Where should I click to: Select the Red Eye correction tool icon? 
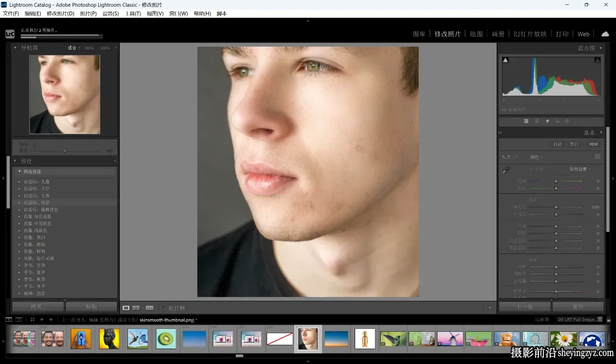pyautogui.click(x=557, y=121)
